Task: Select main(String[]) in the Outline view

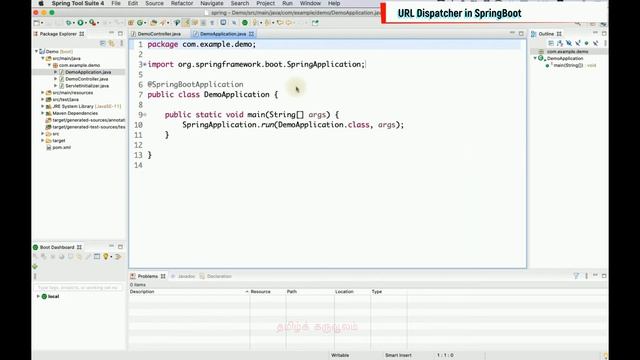Action: pos(568,65)
